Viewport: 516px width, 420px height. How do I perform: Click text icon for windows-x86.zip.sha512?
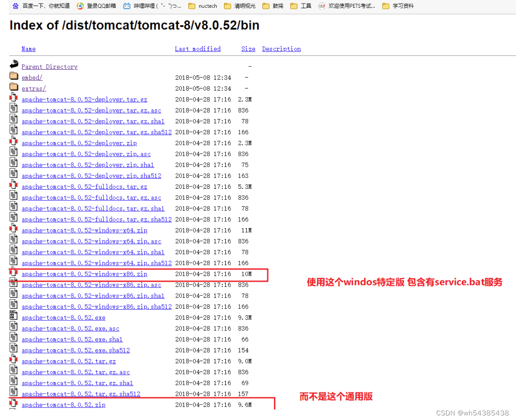click(14, 305)
